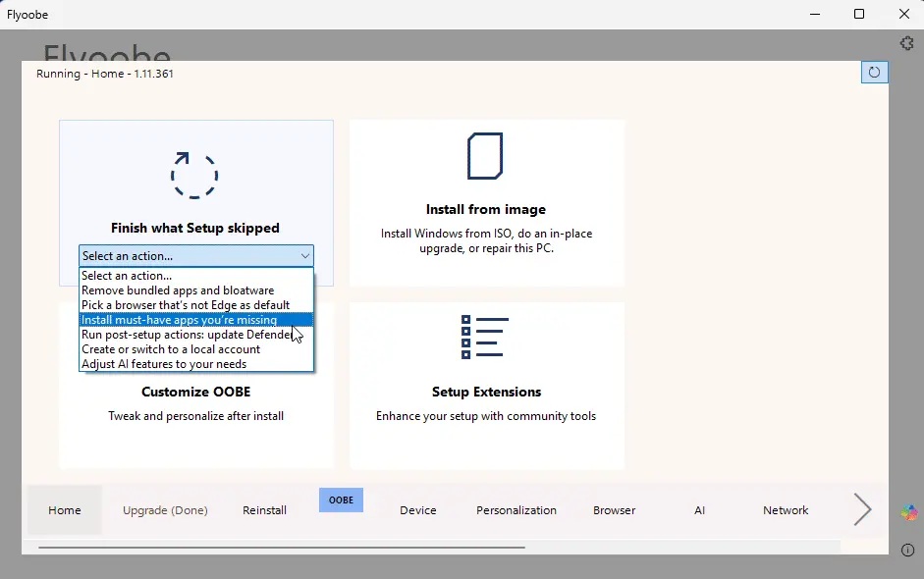Click Finish what Setup skipped heading
Image resolution: width=924 pixels, height=579 pixels.
click(x=195, y=228)
